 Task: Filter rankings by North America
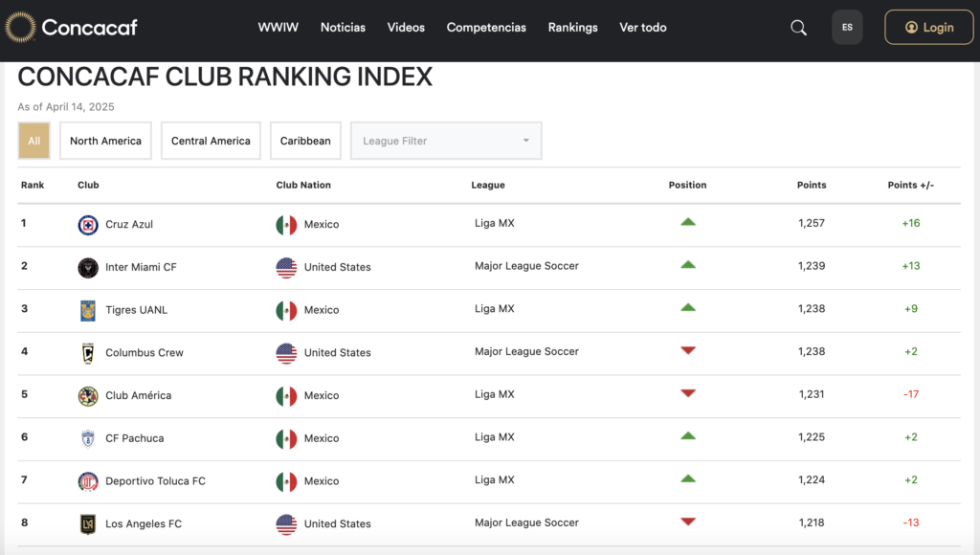click(x=105, y=141)
